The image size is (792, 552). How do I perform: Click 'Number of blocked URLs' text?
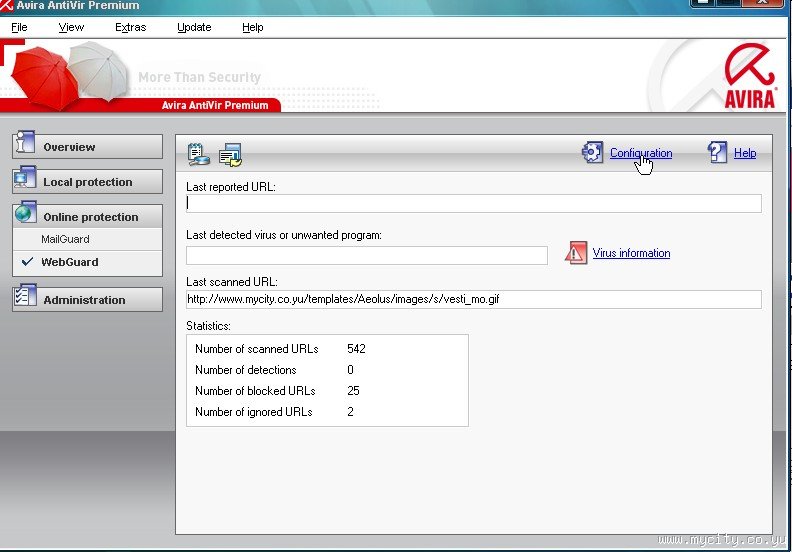tap(255, 391)
